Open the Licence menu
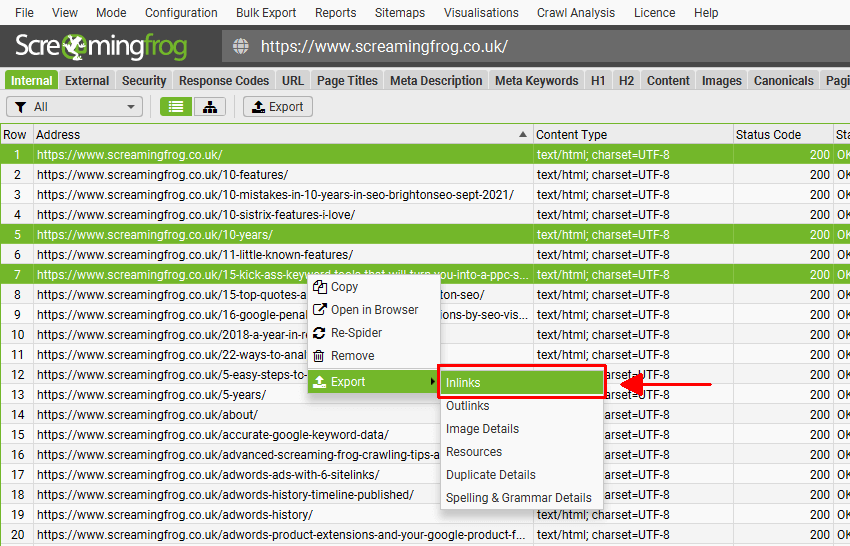The width and height of the screenshot is (850, 546). pyautogui.click(x=655, y=12)
